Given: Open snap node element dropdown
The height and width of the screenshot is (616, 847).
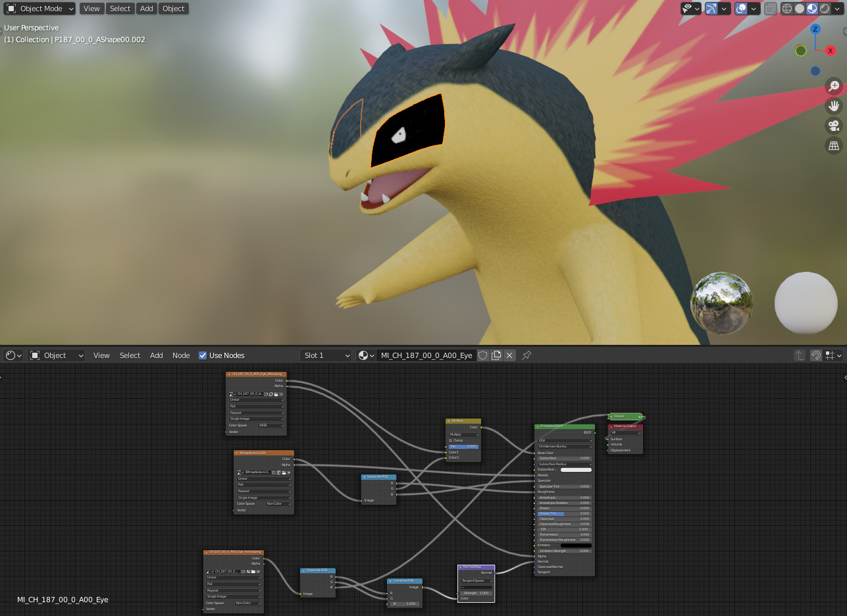Looking at the screenshot, I should (833, 355).
